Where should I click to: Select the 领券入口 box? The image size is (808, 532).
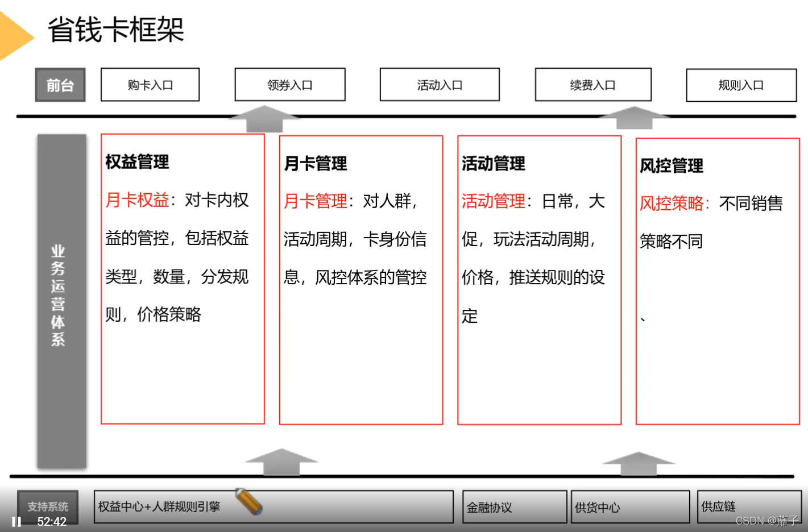(290, 85)
